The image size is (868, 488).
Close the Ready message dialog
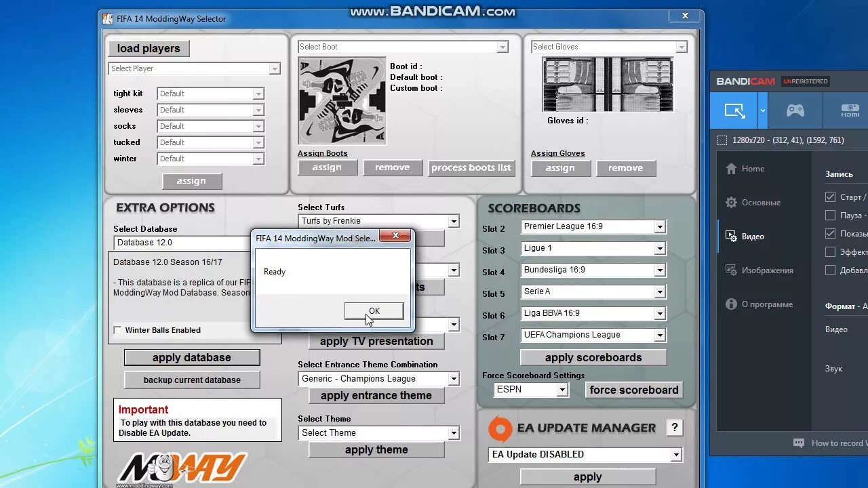point(395,237)
